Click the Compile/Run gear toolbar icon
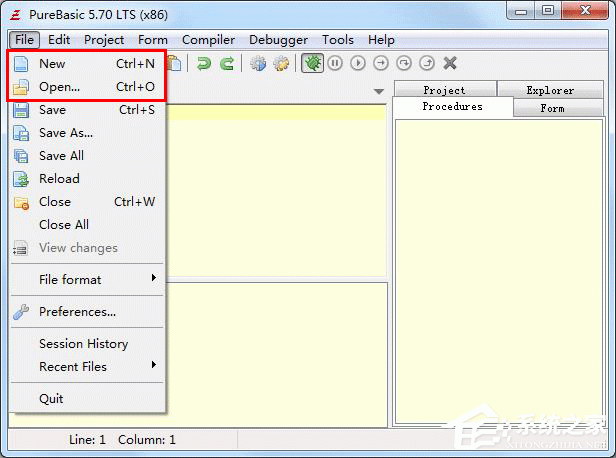616x458 pixels. (258, 63)
